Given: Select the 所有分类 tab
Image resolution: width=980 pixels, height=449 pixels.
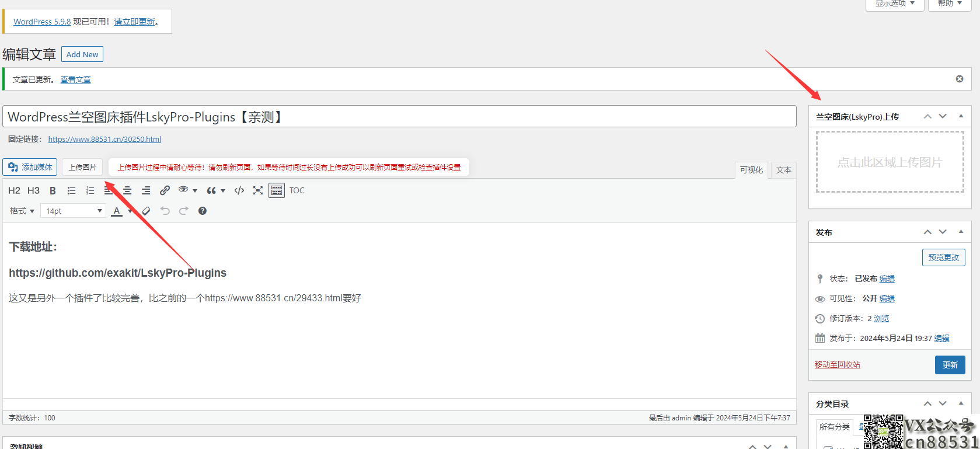Looking at the screenshot, I should pos(834,427).
